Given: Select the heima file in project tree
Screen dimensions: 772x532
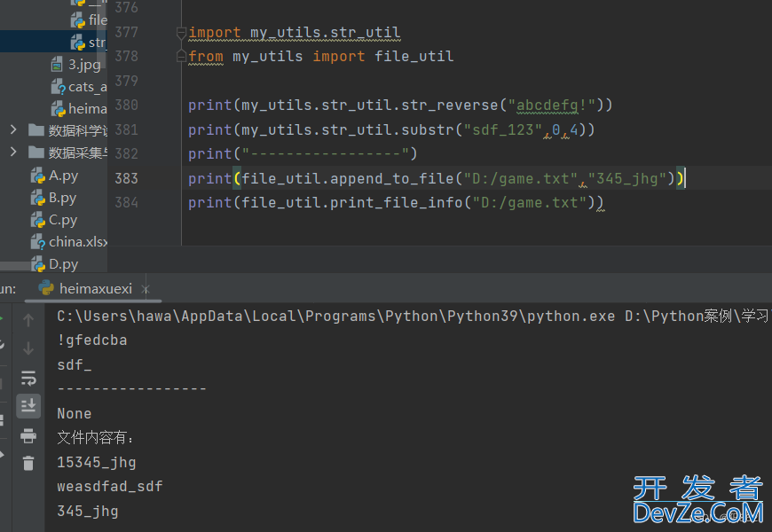Looking at the screenshot, I should point(88,109).
